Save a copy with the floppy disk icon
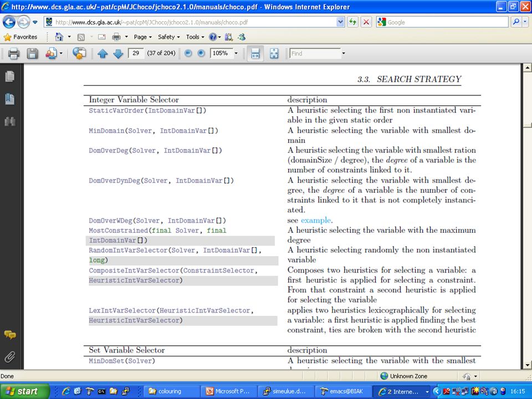This screenshot has width=532, height=399. [32, 54]
